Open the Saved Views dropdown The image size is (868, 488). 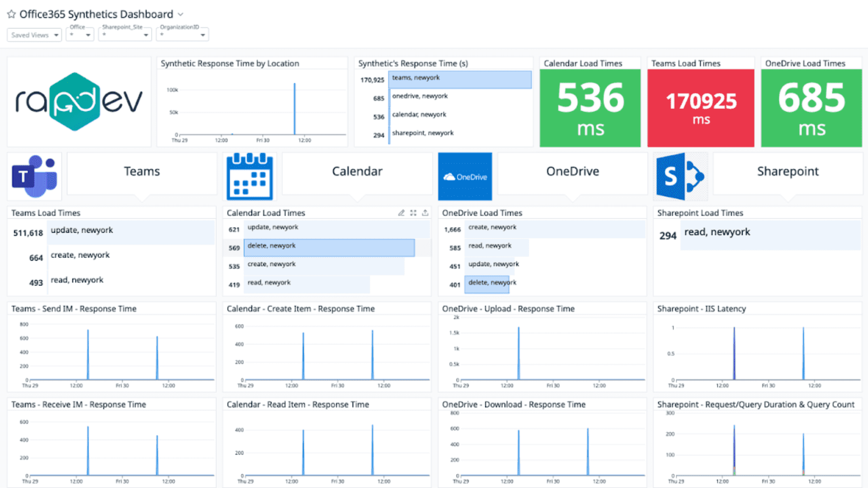34,35
